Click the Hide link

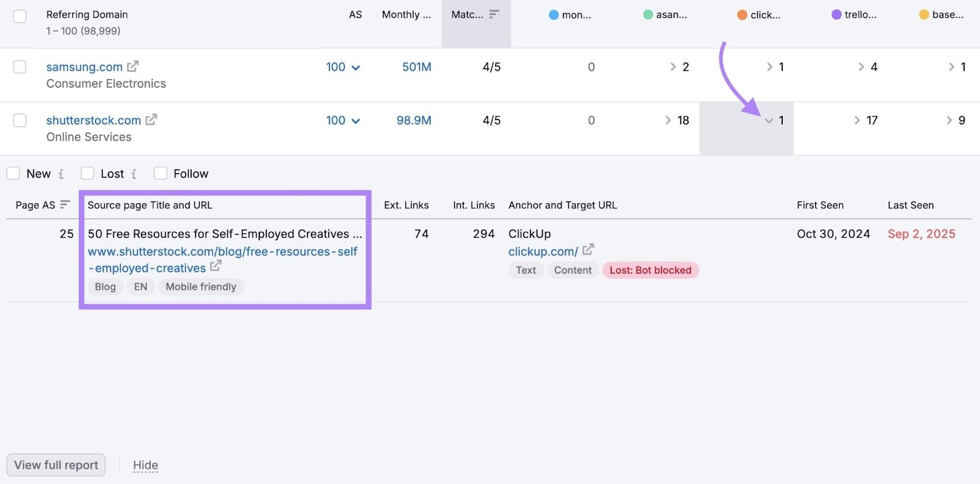(145, 466)
